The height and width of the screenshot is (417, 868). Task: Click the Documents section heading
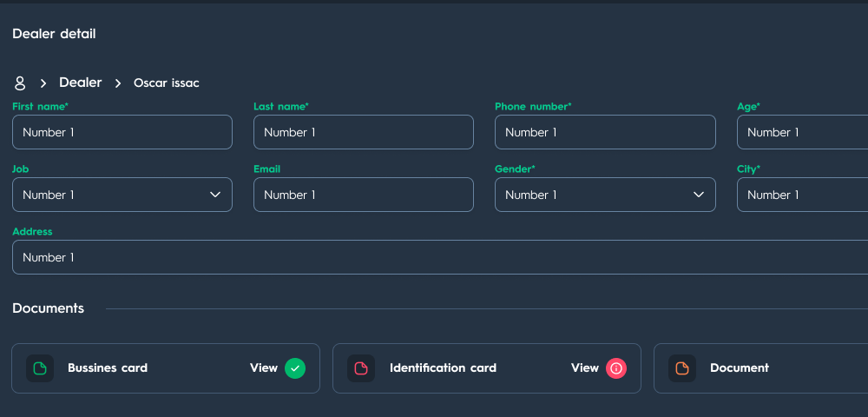(x=48, y=308)
